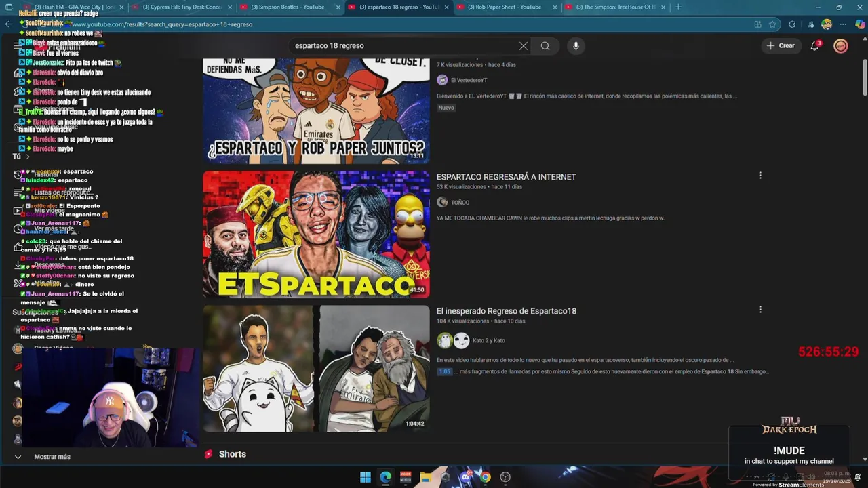Viewport: 868px width, 488px height.
Task: Open a new browser tab
Action: tap(678, 7)
